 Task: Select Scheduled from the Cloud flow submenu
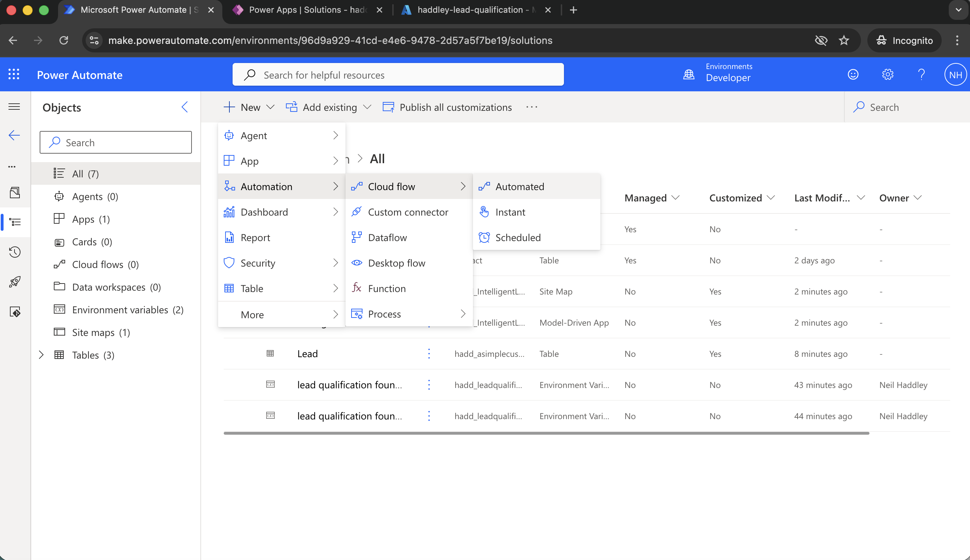tap(518, 237)
